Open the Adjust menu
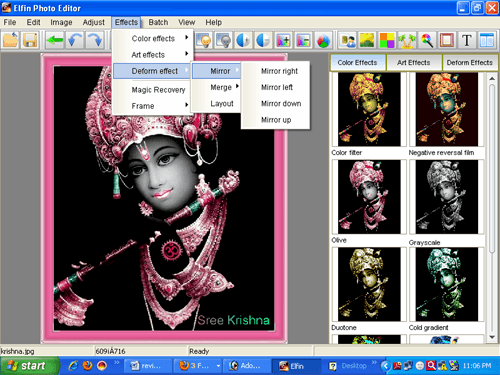The height and width of the screenshot is (375, 500). pyautogui.click(x=94, y=22)
